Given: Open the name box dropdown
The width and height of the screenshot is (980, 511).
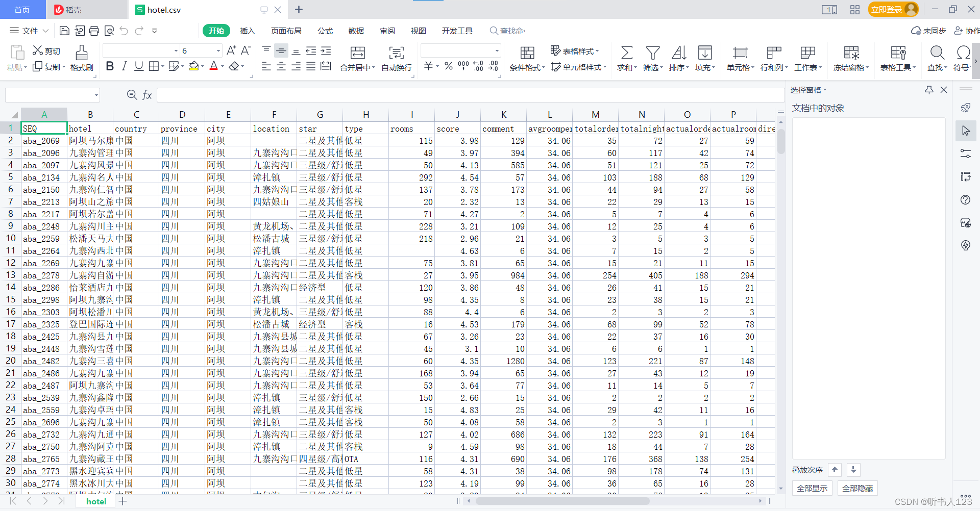Looking at the screenshot, I should click(x=96, y=95).
